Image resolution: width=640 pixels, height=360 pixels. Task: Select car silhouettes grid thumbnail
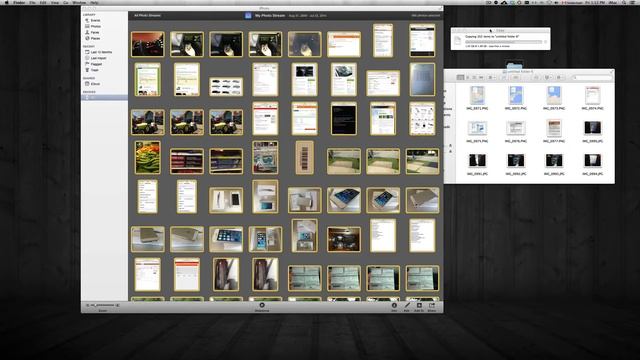[226, 87]
